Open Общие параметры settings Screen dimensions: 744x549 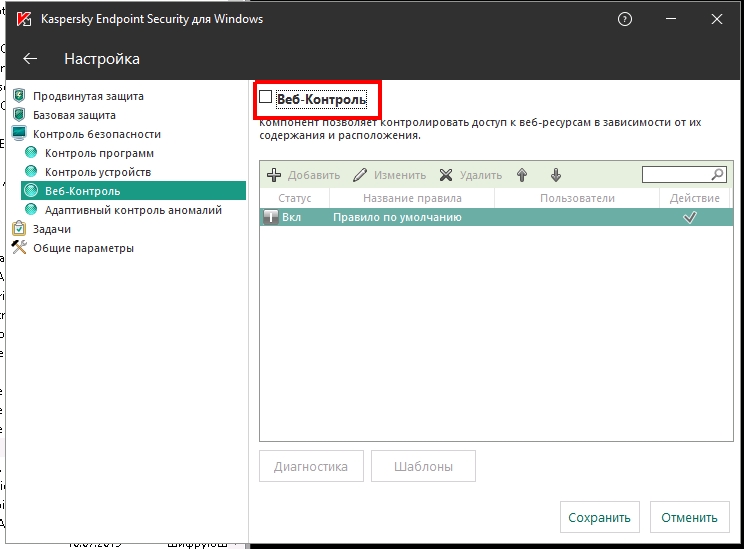(x=82, y=248)
